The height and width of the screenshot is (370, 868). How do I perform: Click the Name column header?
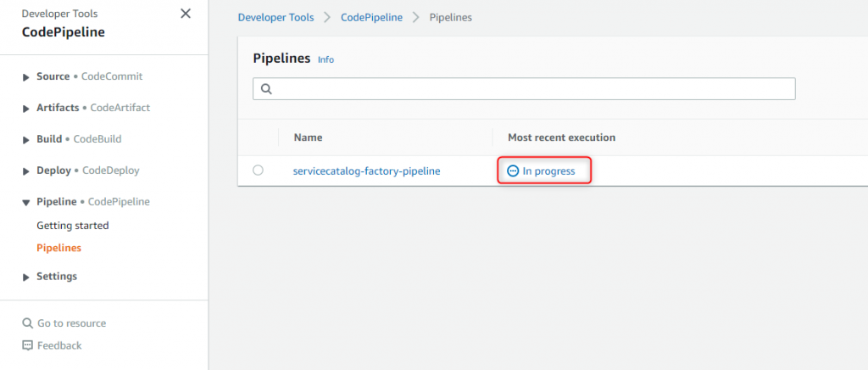click(308, 137)
